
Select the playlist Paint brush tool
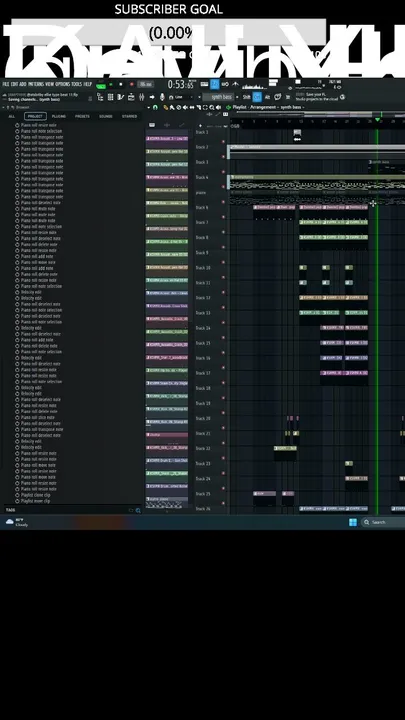click(171, 107)
